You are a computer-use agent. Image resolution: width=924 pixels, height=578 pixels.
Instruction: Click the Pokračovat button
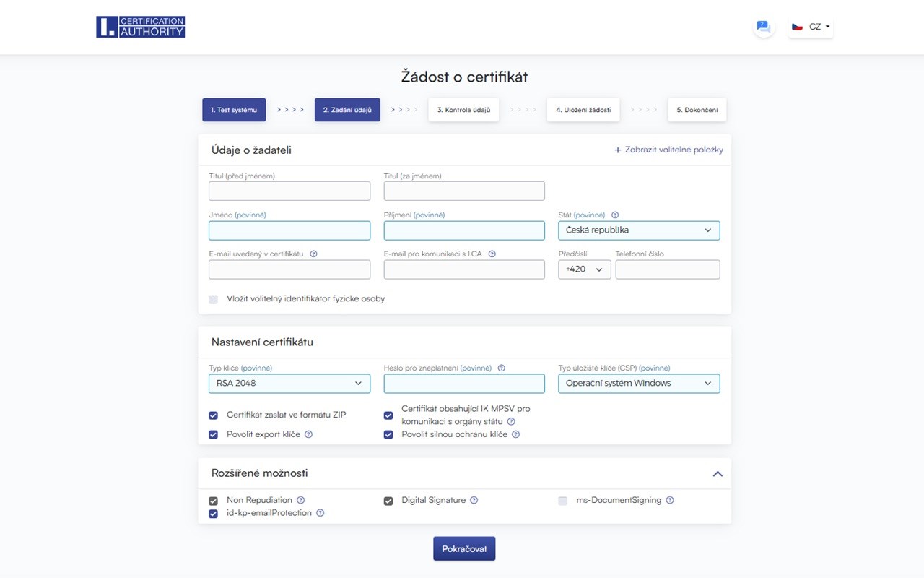[x=464, y=549]
